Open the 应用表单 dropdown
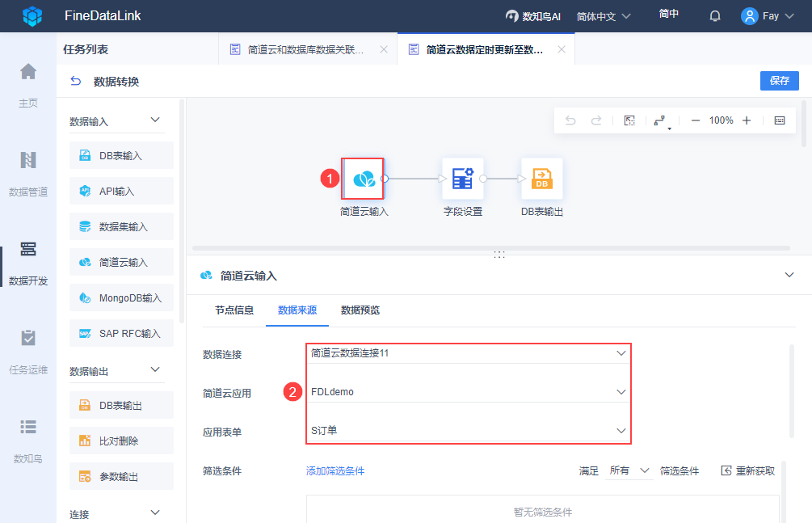This screenshot has width=812, height=523. [468, 430]
